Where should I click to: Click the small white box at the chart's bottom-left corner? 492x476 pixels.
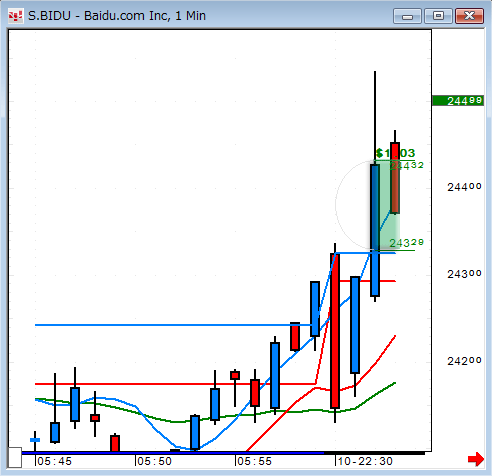[x=15, y=457]
